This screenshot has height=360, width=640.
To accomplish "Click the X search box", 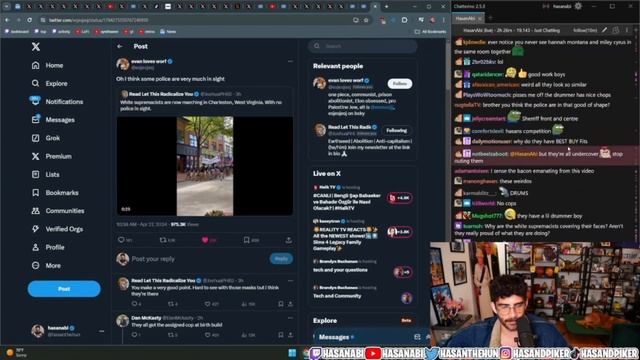I will tap(362, 46).
